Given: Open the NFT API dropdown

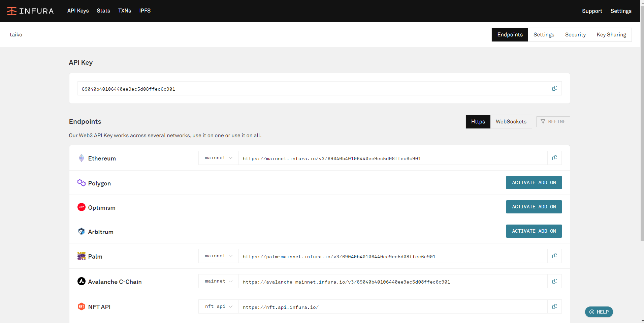Looking at the screenshot, I should point(219,306).
